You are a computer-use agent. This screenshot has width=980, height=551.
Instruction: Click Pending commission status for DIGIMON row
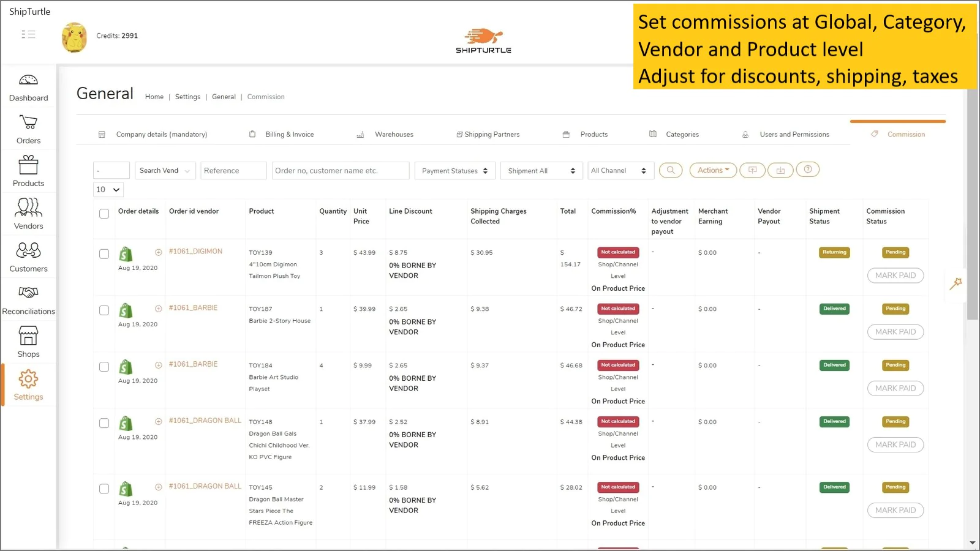click(x=895, y=252)
